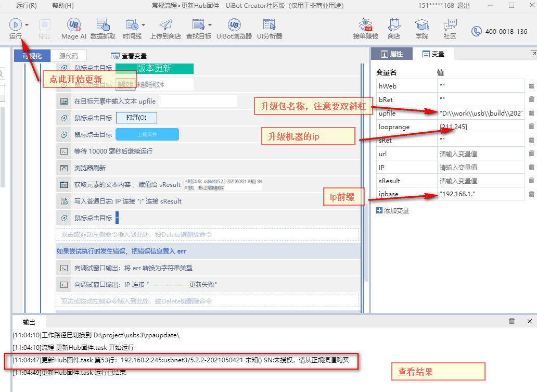Delete the sRet variable

coord(531,140)
